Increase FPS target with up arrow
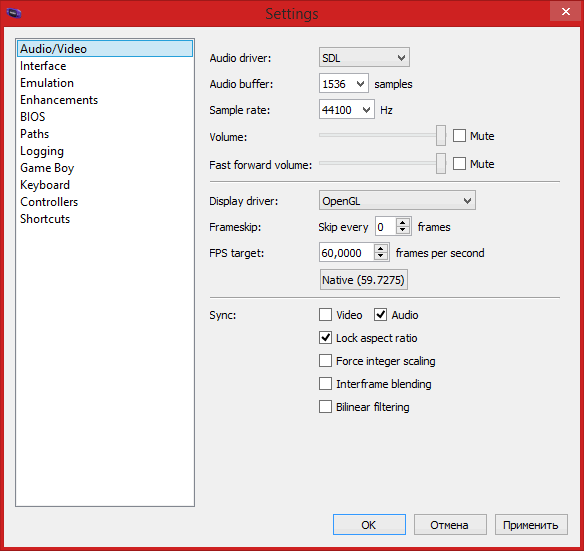Viewport: 584px width, 551px height. pyautogui.click(x=380, y=248)
